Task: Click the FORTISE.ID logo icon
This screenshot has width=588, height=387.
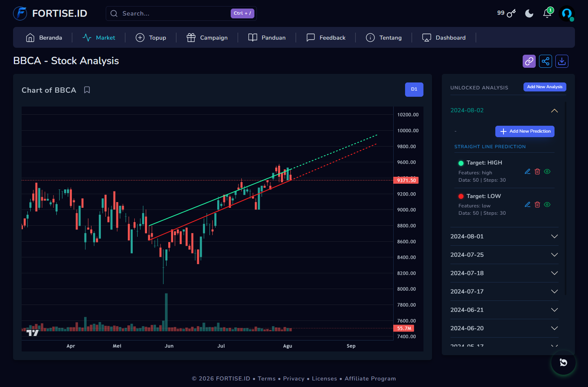Action: [x=20, y=13]
